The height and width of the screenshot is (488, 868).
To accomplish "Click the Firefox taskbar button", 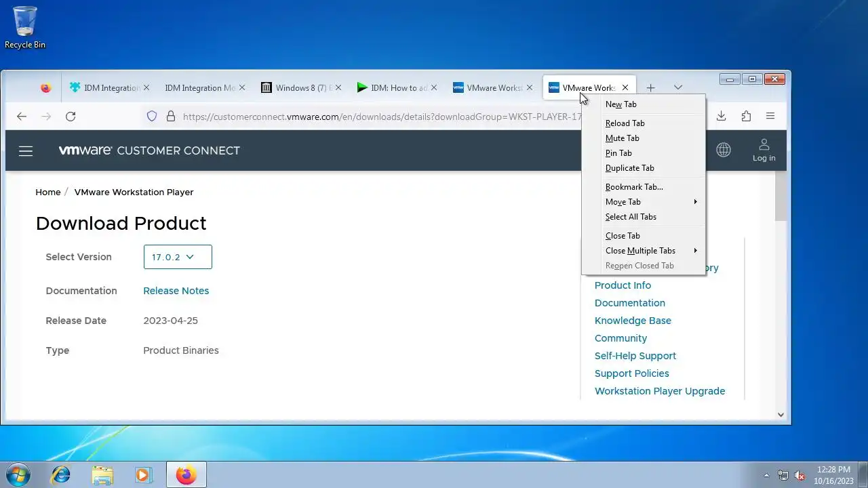I will (186, 475).
